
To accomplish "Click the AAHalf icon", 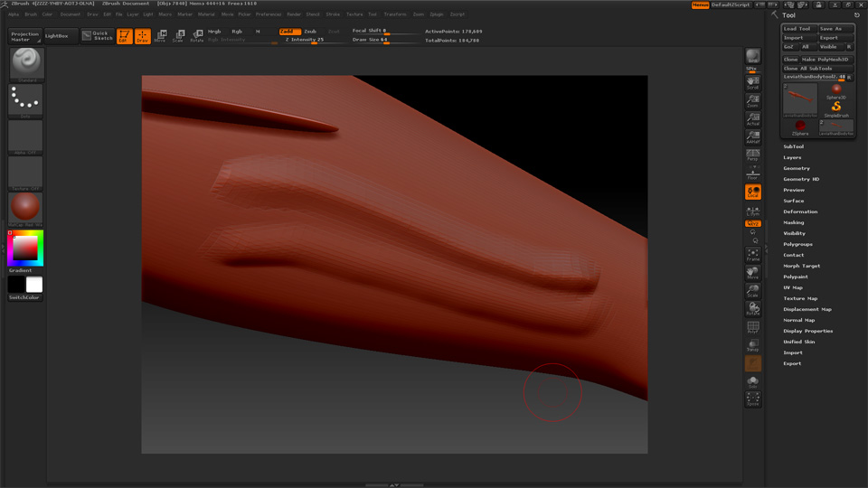I will click(x=753, y=136).
